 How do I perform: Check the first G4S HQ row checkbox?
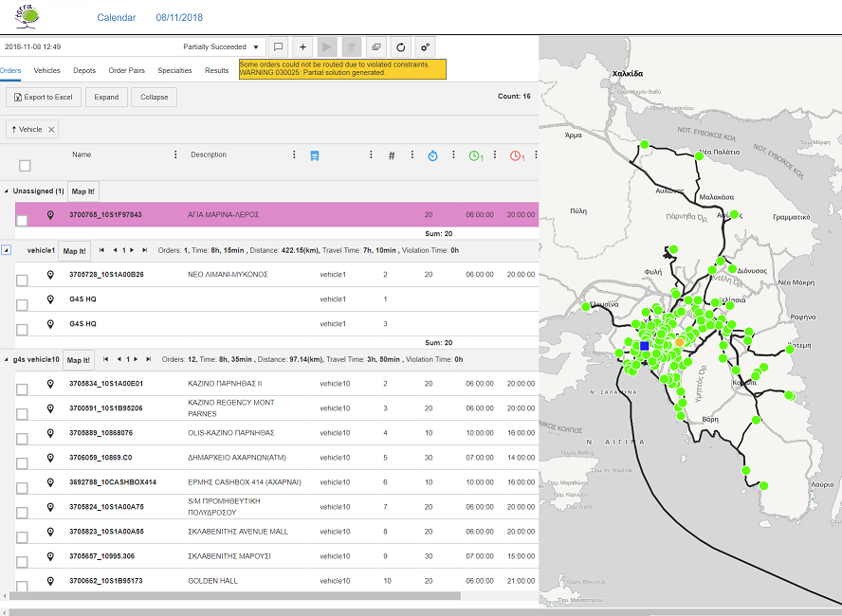22,305
